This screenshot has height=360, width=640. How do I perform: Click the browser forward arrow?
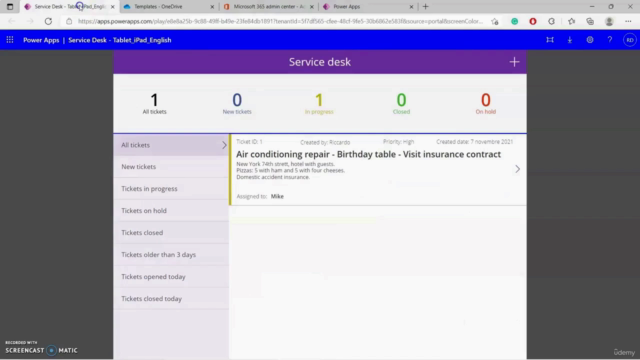30,21
